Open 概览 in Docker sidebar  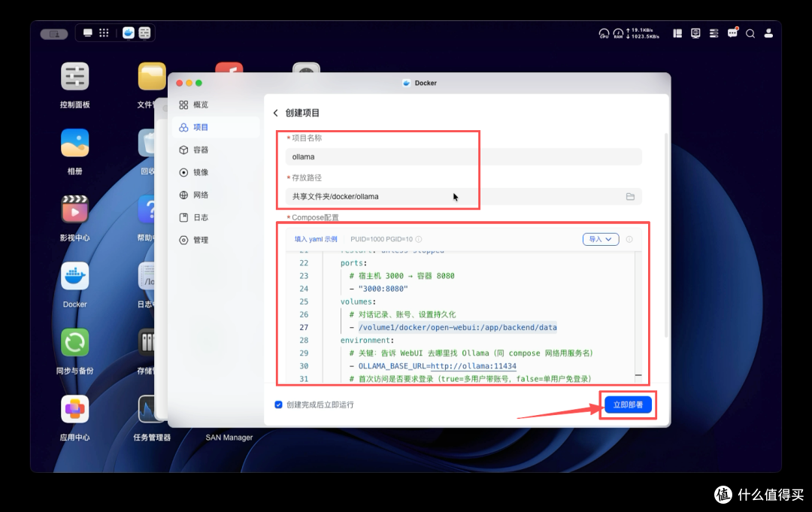(216, 105)
